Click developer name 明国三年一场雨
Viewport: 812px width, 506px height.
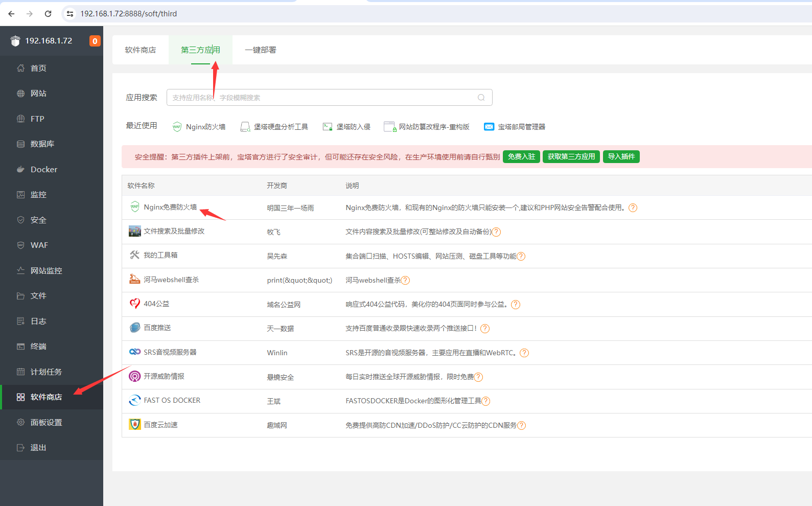click(x=290, y=208)
